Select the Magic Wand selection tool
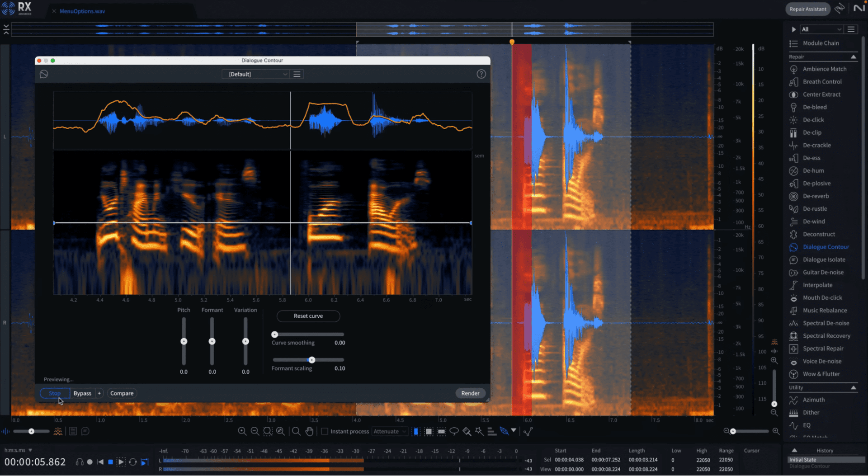Viewport: 868px width, 476px height. (x=479, y=431)
